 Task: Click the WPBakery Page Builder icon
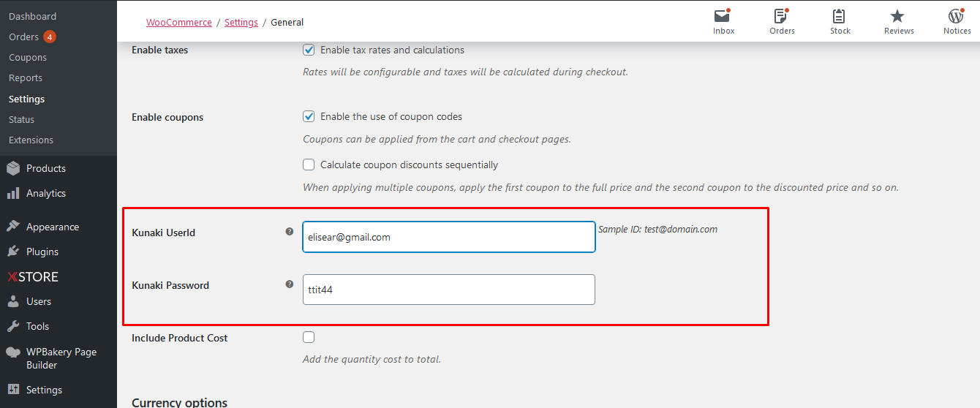pyautogui.click(x=13, y=352)
